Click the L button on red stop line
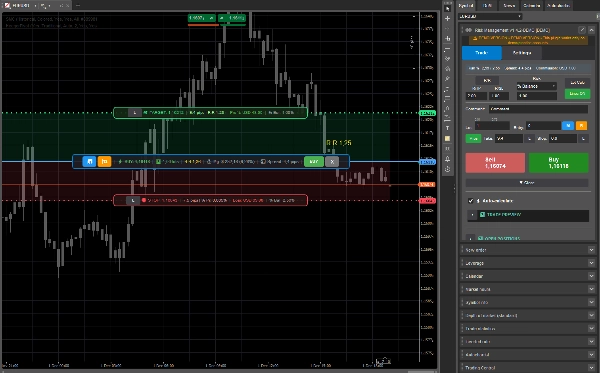 (133, 200)
